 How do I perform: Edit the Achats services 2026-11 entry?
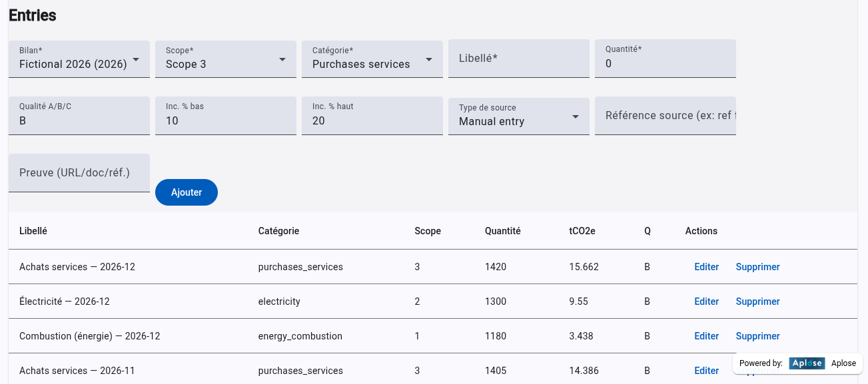706,371
